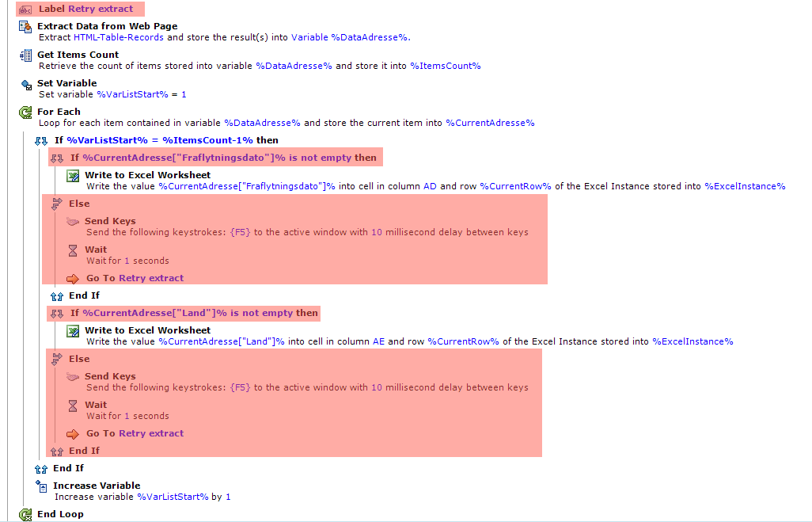This screenshot has width=812, height=522.
Task: Click End If icon above Increase Variable
Action: click(41, 469)
